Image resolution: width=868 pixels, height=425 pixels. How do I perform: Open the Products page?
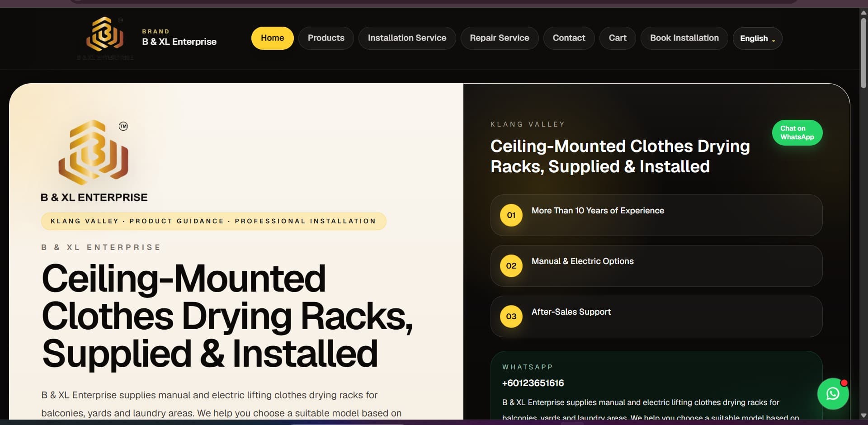click(326, 38)
